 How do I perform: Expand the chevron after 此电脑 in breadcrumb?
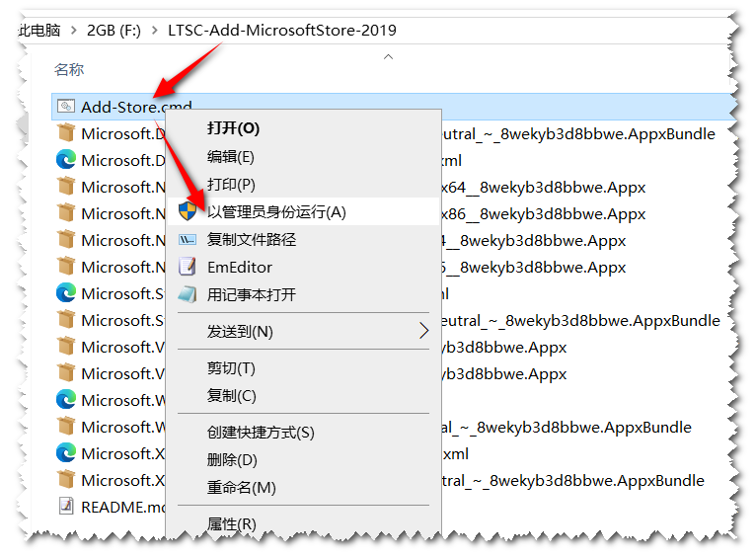(x=74, y=30)
